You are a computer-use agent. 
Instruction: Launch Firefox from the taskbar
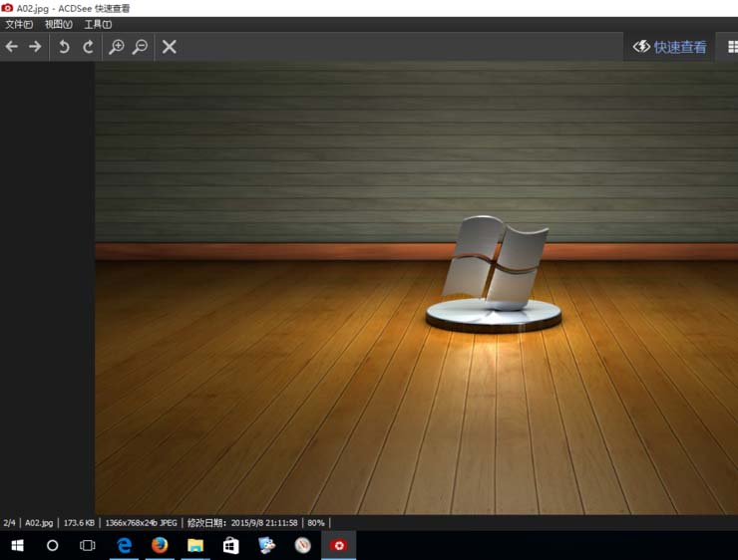160,545
